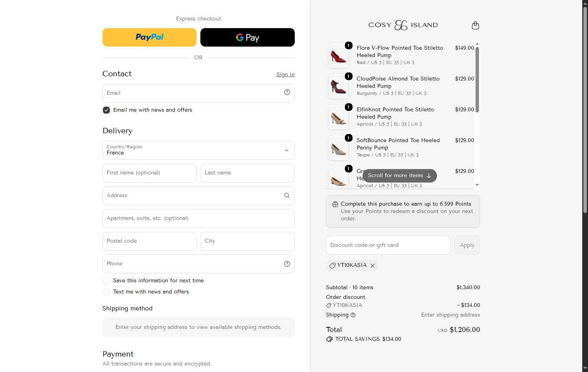
Task: Click the Cosy Island logo
Action: [403, 25]
